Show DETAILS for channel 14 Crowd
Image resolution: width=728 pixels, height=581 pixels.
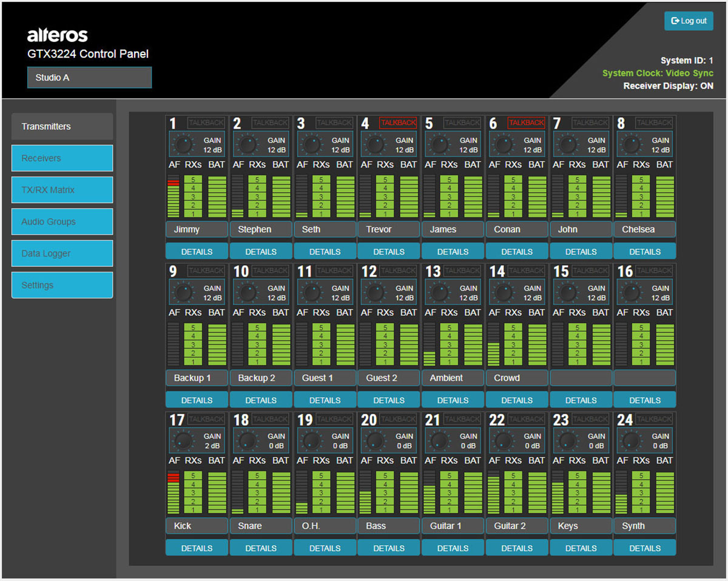tap(517, 400)
